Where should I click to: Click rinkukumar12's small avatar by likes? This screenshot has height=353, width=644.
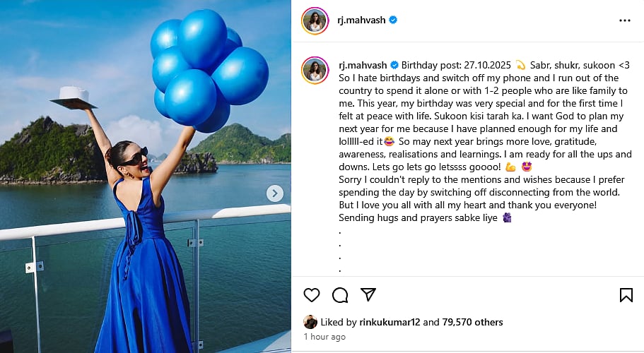[x=310, y=322]
